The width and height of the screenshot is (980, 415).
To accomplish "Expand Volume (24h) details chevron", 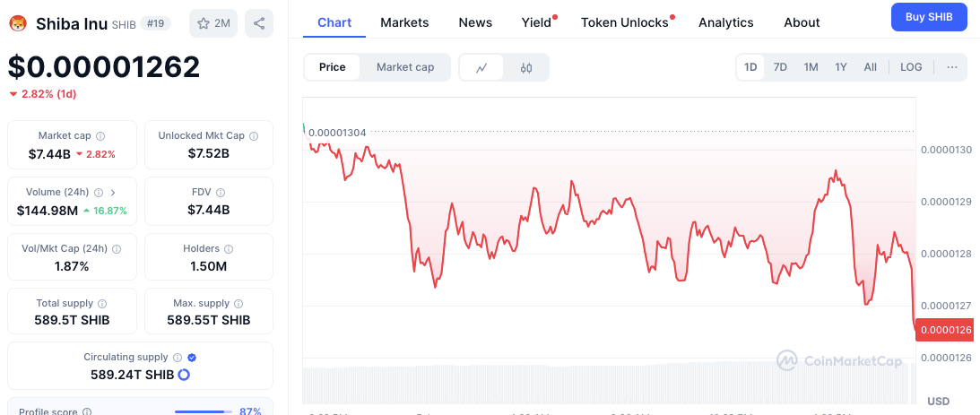I will coord(113,193).
